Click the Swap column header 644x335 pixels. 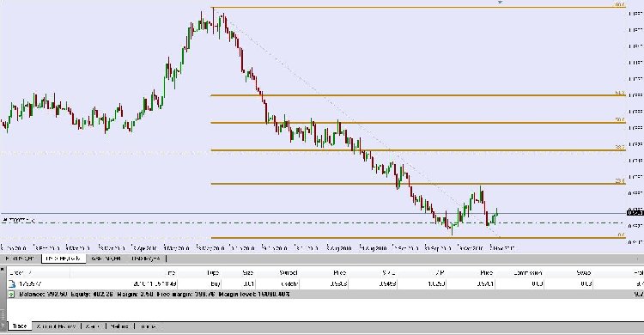point(583,272)
